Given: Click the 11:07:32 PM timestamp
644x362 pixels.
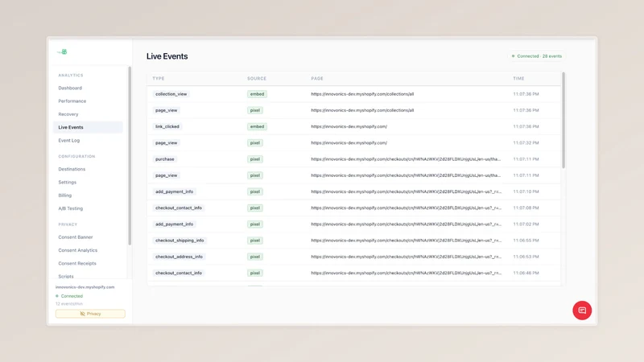Looking at the screenshot, I should (x=526, y=143).
